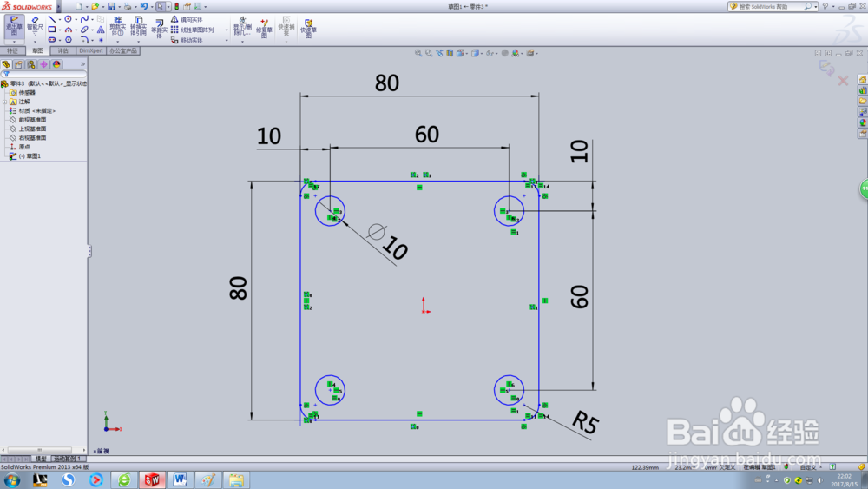
Task: Select 草图1 (Sketch1) in feature tree
Action: click(30, 156)
